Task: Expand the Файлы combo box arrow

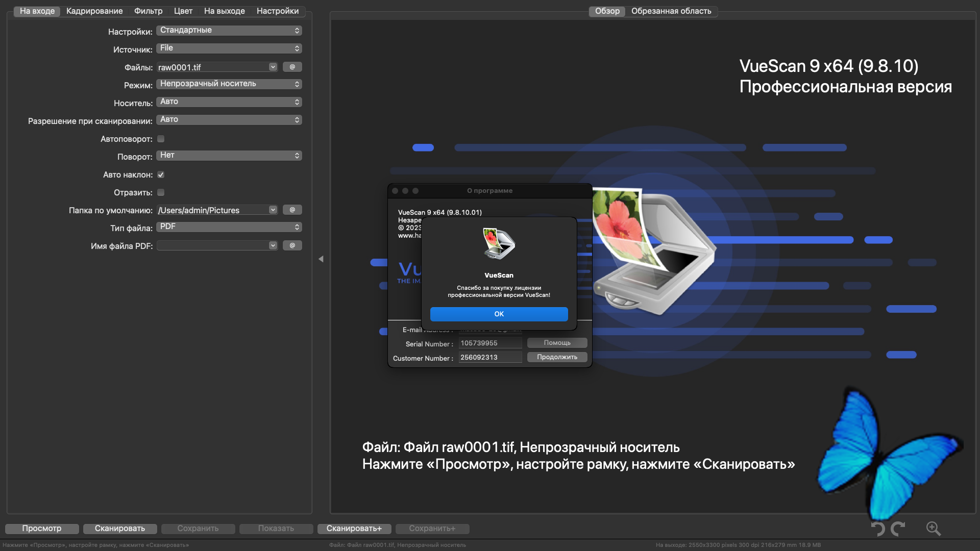Action: tap(273, 67)
